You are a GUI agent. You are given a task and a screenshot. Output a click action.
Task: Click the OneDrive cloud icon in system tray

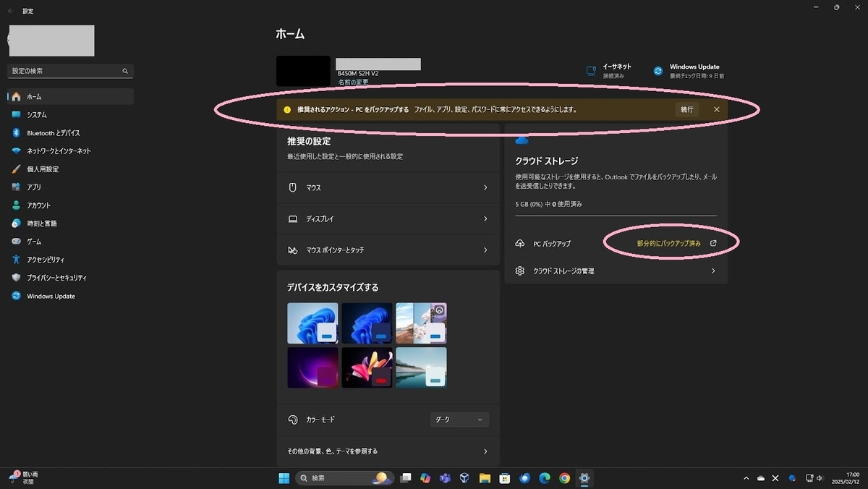761,478
